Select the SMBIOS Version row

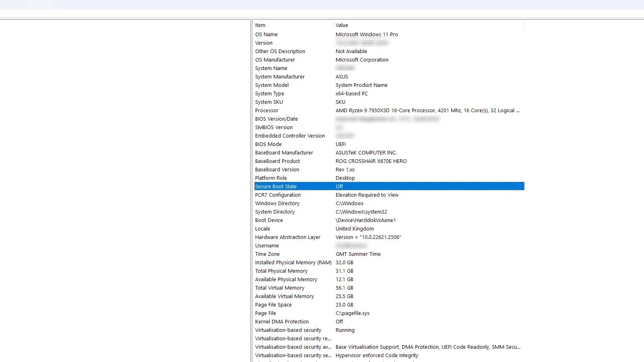coord(389,127)
